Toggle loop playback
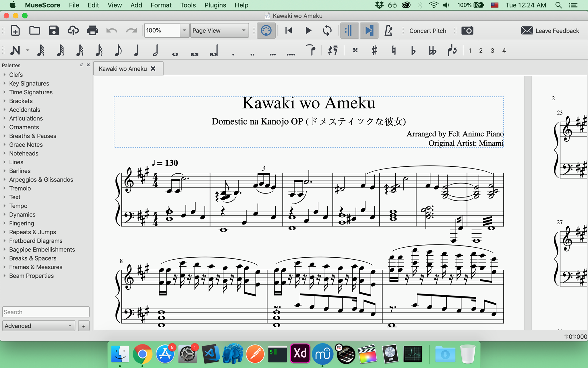The image size is (588, 368). 327,30
